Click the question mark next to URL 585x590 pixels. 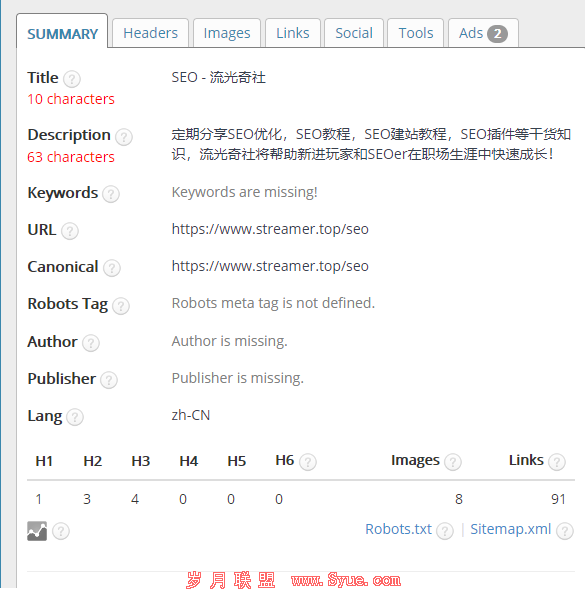click(70, 231)
